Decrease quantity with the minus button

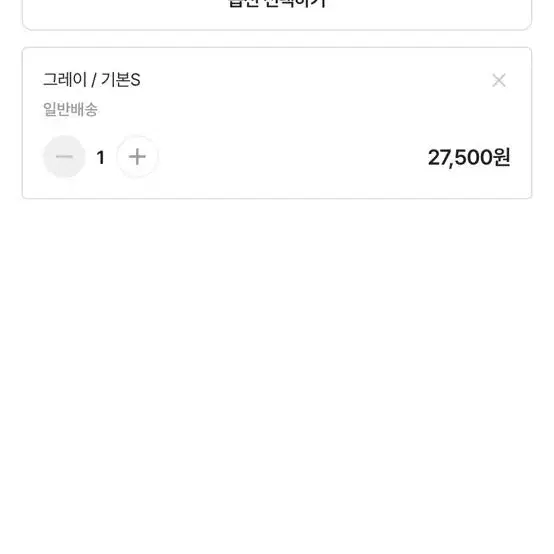(64, 157)
